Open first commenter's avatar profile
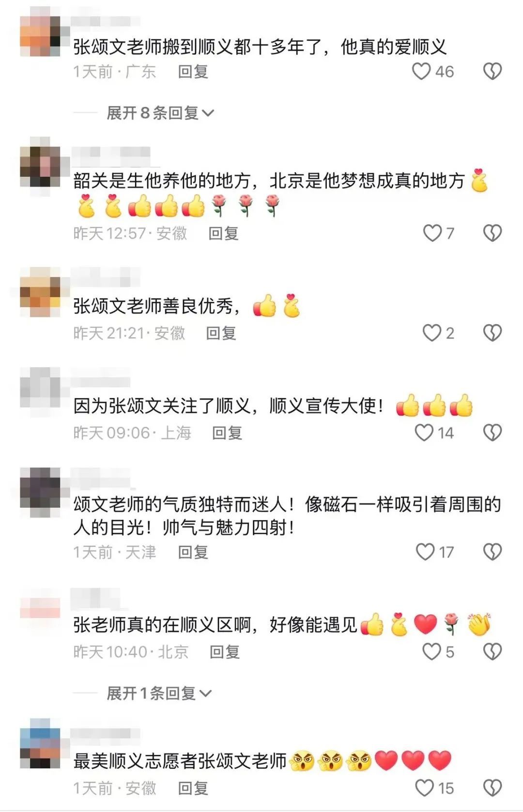Image resolution: width=523 pixels, height=812 pixels. 40,35
